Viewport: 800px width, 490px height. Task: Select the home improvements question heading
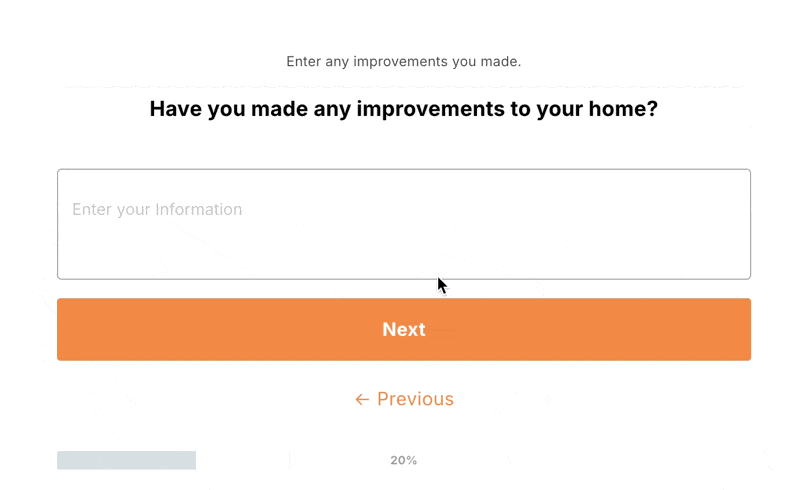pos(403,109)
